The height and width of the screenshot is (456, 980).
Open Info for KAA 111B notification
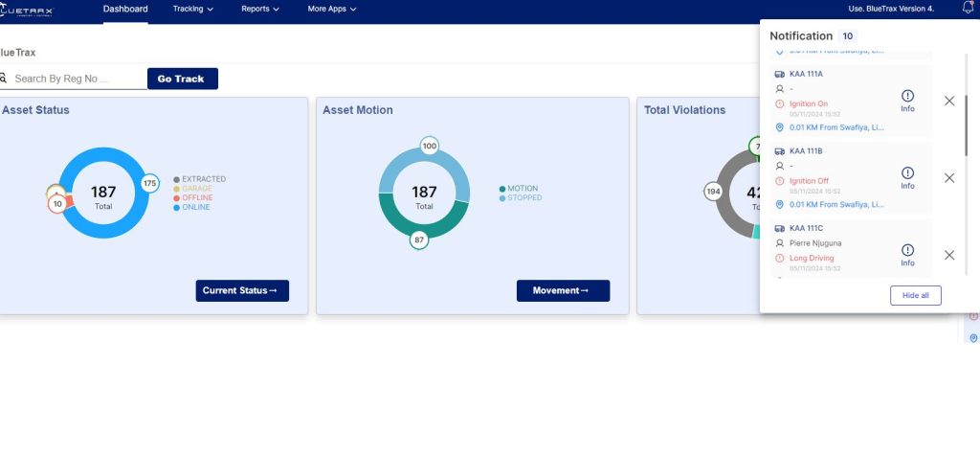(x=907, y=177)
